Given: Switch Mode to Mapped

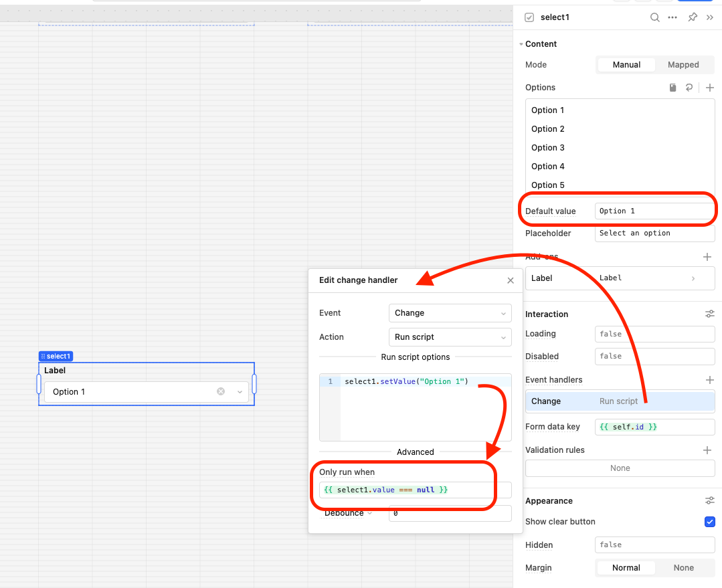Looking at the screenshot, I should [683, 64].
